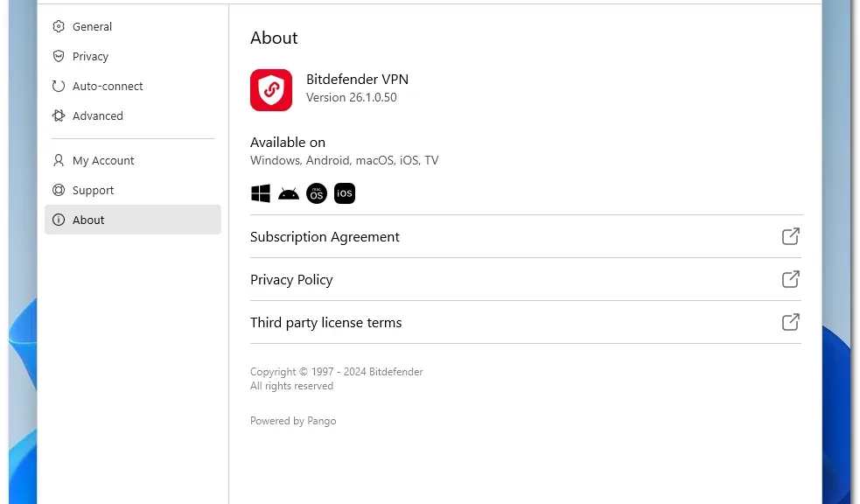Viewport: 860px width, 504px height.
Task: Click the My Account person icon
Action: 59,160
